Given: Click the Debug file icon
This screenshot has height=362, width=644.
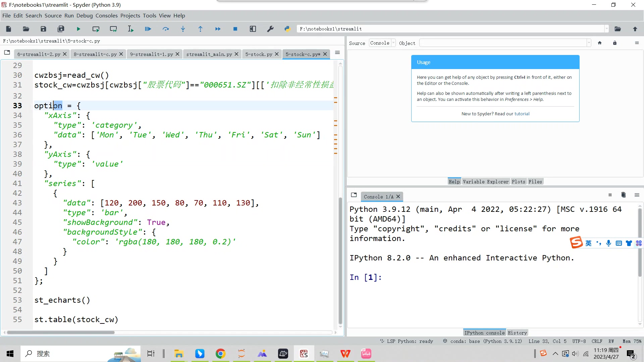Looking at the screenshot, I should [x=148, y=29].
